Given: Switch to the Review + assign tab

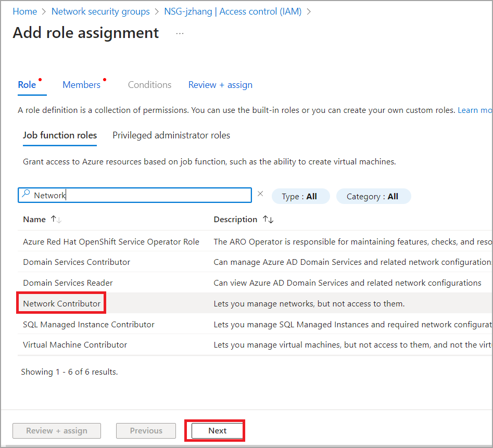Looking at the screenshot, I should [x=220, y=85].
